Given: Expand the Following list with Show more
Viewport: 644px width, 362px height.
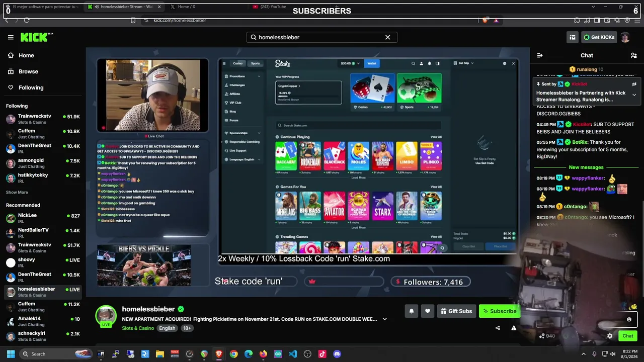Looking at the screenshot, I should tap(17, 192).
